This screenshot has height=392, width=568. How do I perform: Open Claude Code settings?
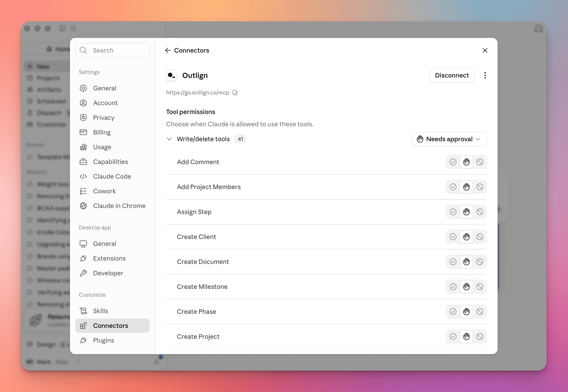point(112,177)
